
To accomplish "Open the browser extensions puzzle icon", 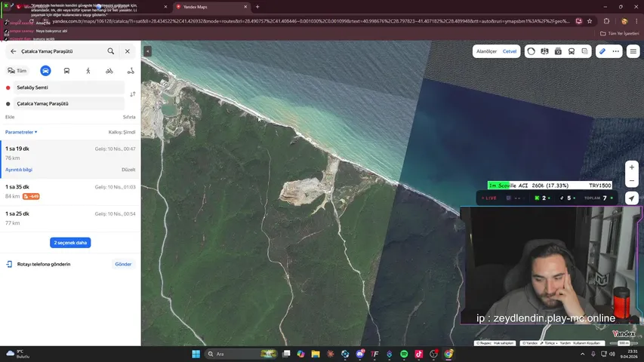I will 606,21.
